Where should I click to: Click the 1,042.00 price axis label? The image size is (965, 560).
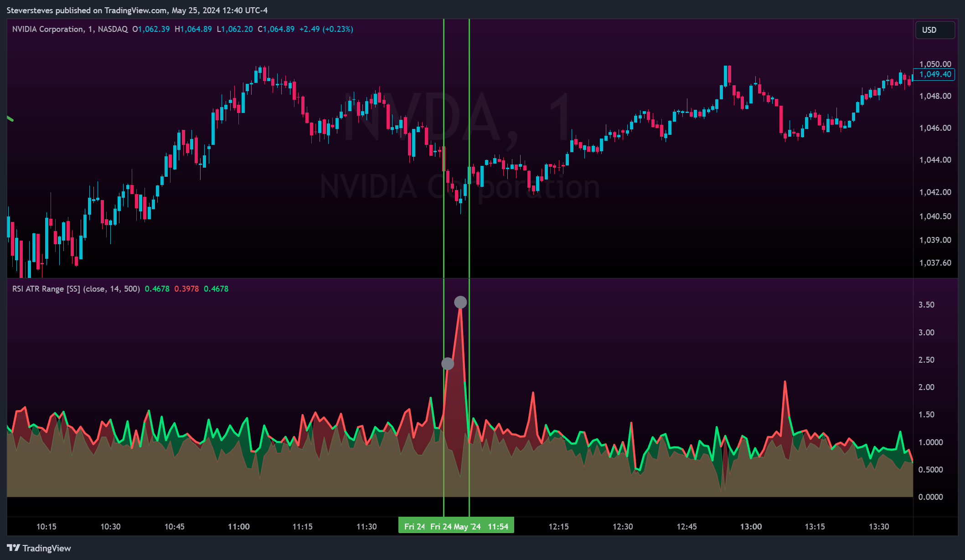coord(935,192)
